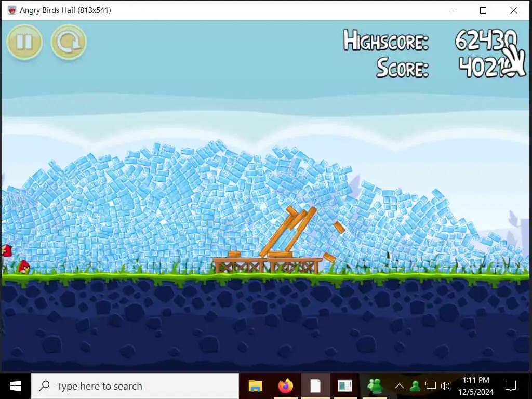This screenshot has height=399, width=532.
Task: Select the red bird standing on the grass
Action: pos(24,267)
